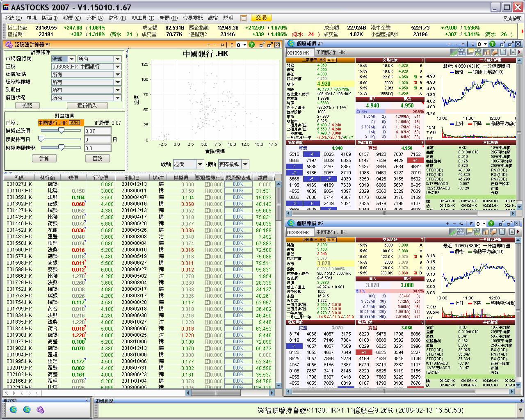Image resolution: width=525 pixels, height=420 pixels.
Task: Click 模擬波幅轉變 slider
Action: point(61,148)
